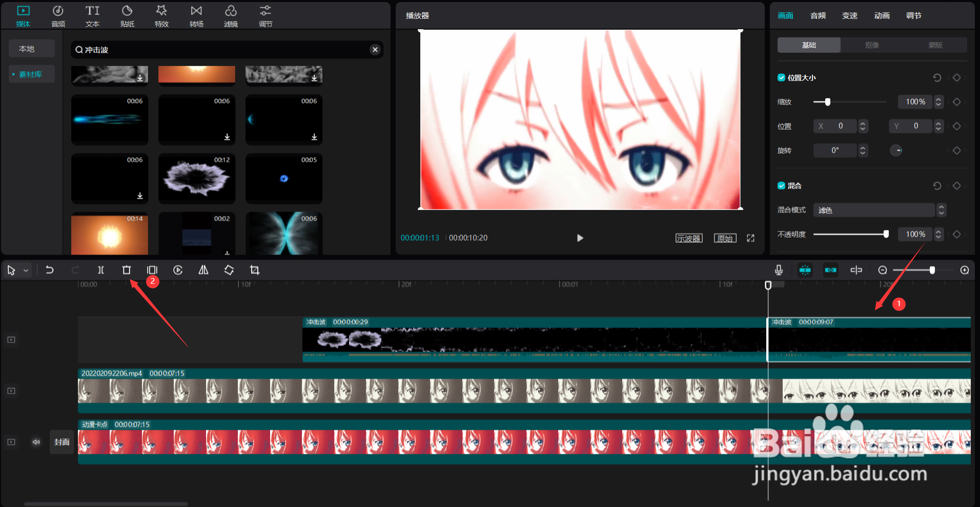Reset the 位置大小 settings
Image resolution: width=980 pixels, height=507 pixels.
[937, 78]
